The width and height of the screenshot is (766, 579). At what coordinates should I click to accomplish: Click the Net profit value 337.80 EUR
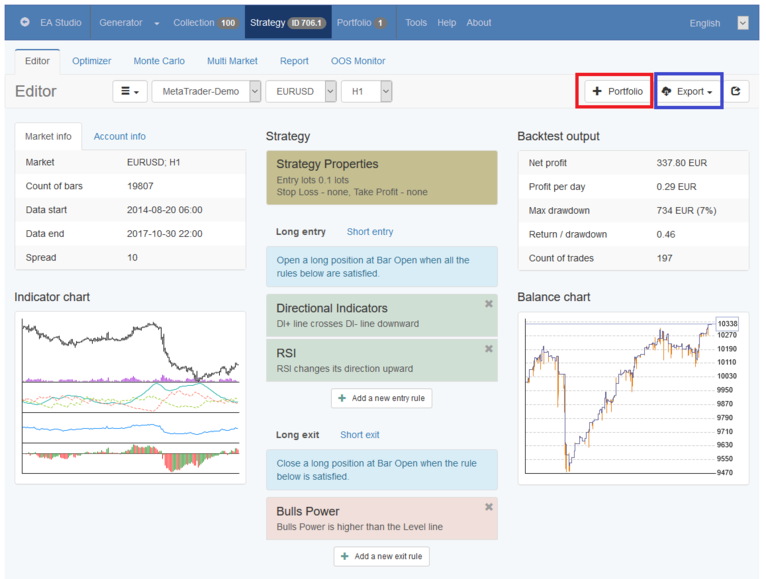coord(681,163)
